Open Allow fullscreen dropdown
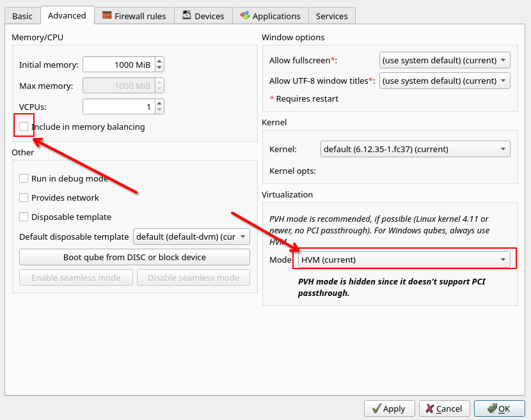The width and height of the screenshot is (531, 420). click(x=445, y=60)
